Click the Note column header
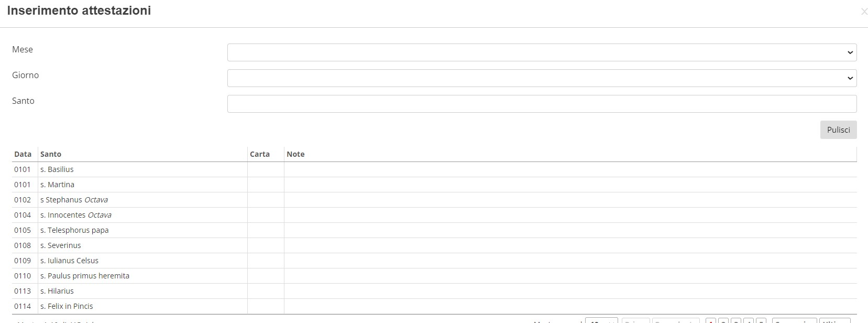The height and width of the screenshot is (323, 868). (x=295, y=154)
